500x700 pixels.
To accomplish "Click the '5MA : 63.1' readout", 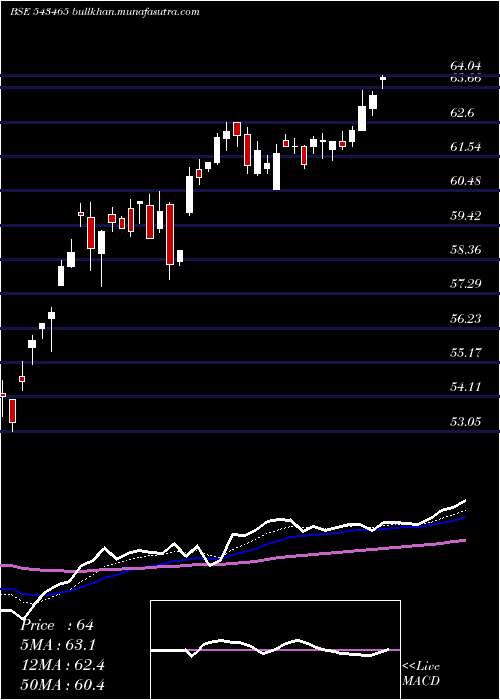I will tap(58, 645).
